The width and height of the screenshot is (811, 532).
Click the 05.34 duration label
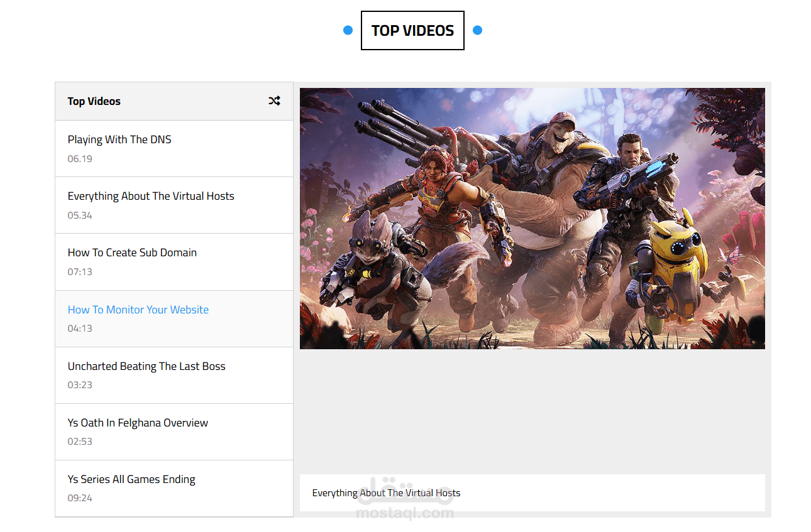click(80, 215)
